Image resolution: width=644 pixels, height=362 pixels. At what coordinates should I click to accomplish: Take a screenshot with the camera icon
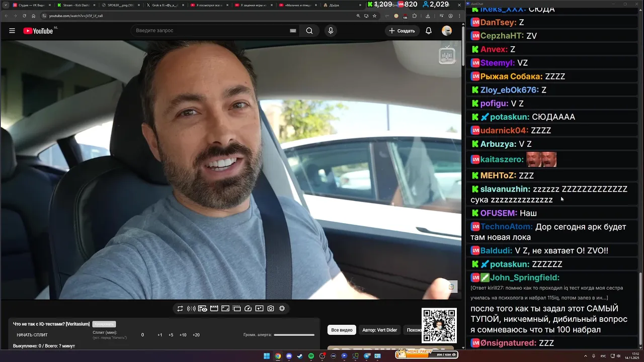tap(271, 308)
